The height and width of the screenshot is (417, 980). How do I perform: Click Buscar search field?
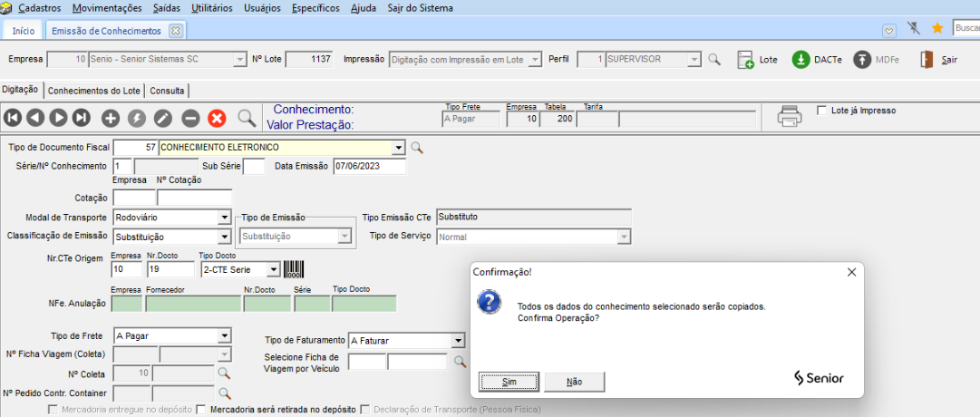coord(966,28)
